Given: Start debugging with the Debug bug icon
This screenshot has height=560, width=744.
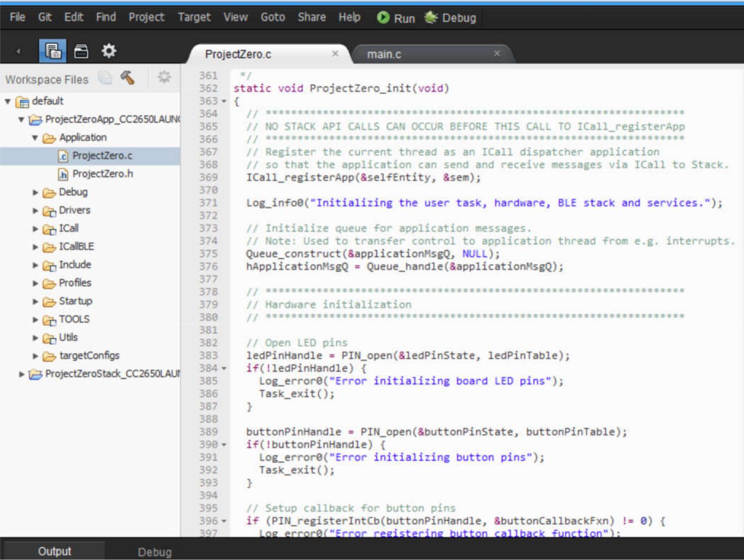Looking at the screenshot, I should [x=431, y=18].
